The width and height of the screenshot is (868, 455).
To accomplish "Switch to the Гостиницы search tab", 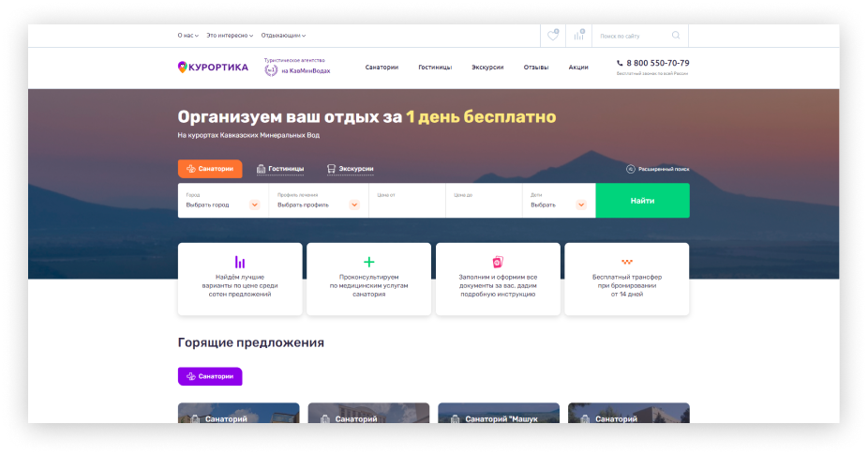I will (280, 169).
